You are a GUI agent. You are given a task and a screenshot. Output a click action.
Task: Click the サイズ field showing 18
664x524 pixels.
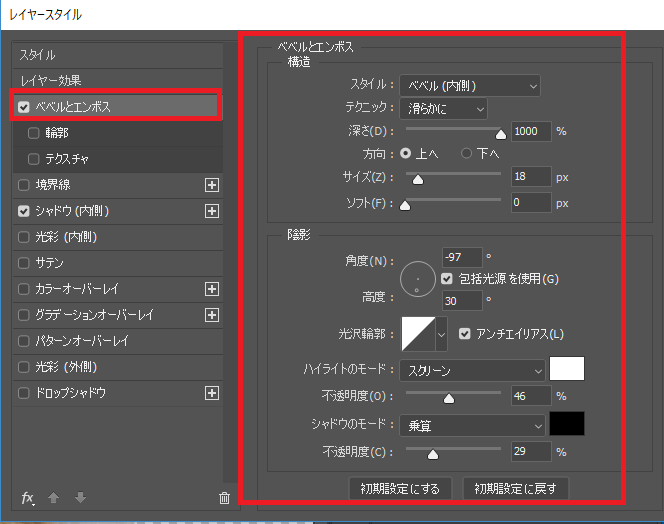tap(531, 177)
